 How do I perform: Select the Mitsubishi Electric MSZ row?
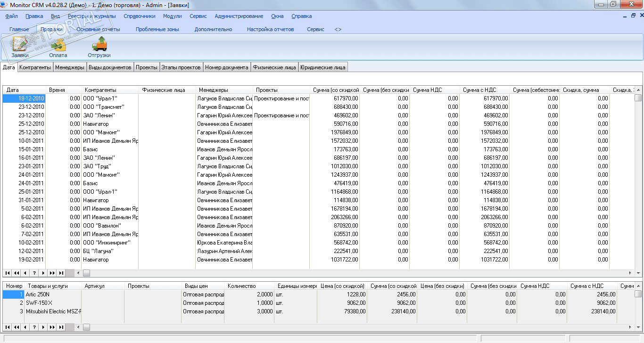click(53, 311)
